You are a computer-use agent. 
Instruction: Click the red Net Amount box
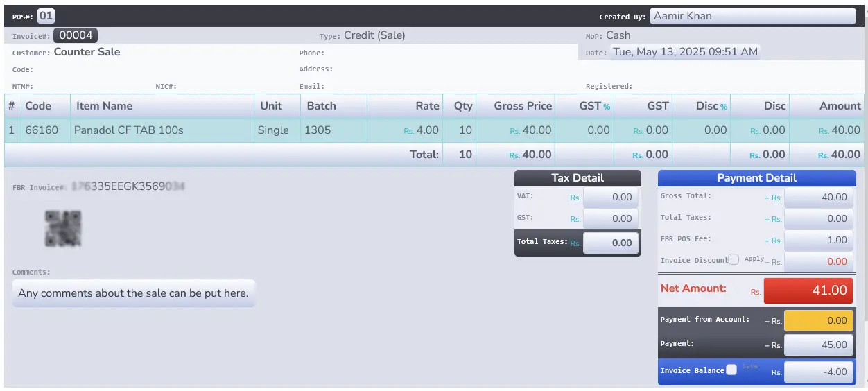coord(808,290)
